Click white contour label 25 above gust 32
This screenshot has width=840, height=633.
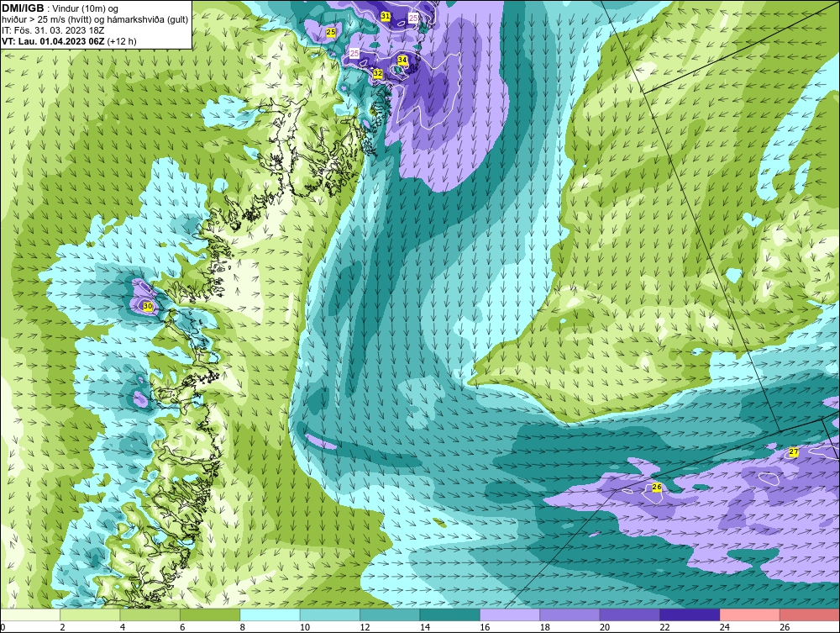tap(354, 54)
